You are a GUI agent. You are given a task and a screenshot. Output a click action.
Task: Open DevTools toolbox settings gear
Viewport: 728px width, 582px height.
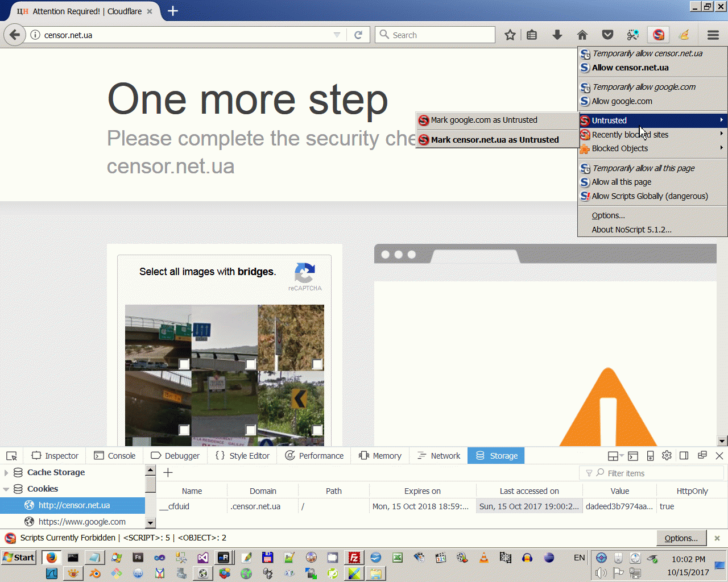(667, 455)
